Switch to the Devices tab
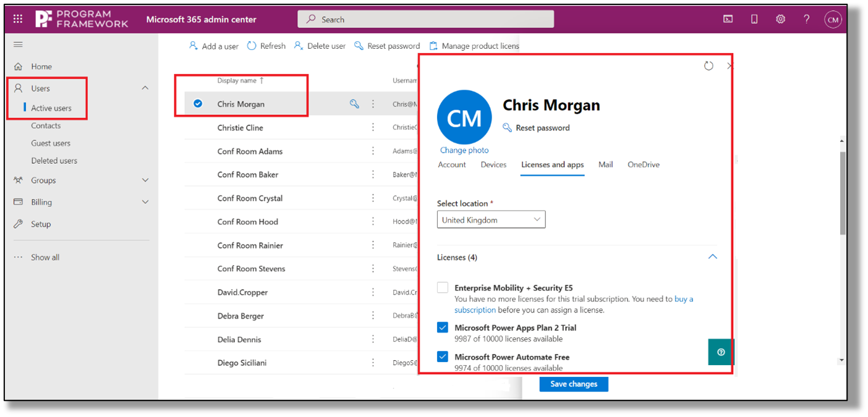 493,165
